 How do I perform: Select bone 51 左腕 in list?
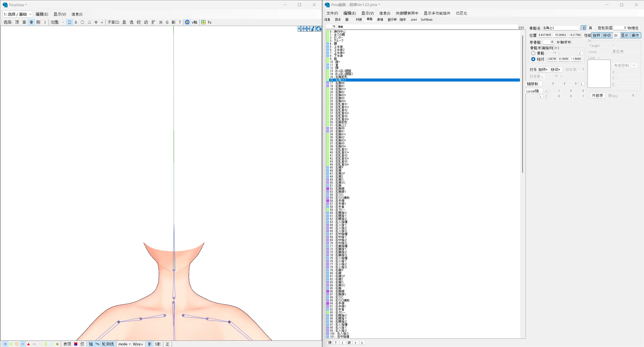(338, 186)
